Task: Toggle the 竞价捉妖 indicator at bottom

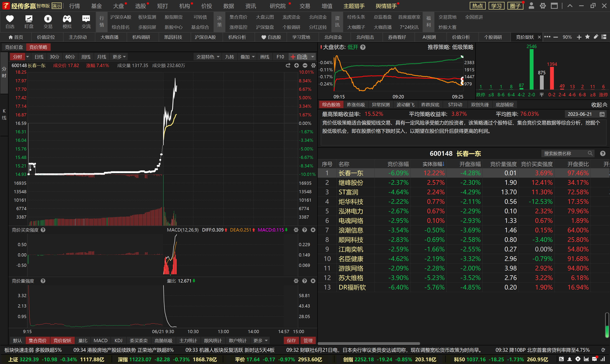Action: click(x=62, y=341)
